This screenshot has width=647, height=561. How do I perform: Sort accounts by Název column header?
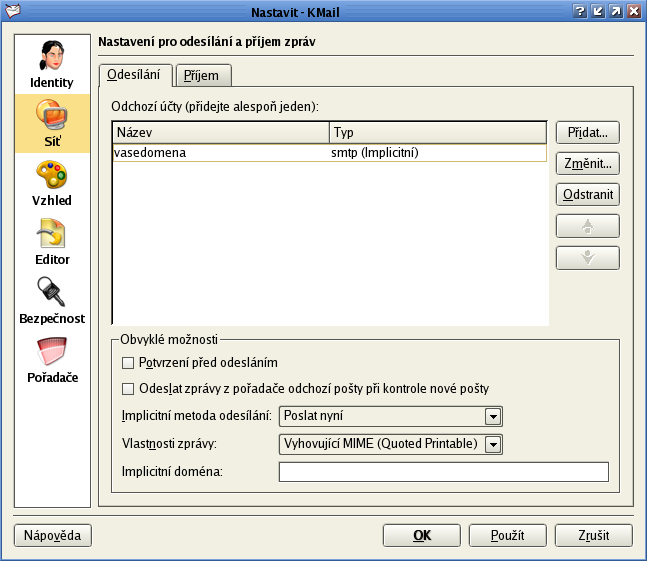[220, 132]
